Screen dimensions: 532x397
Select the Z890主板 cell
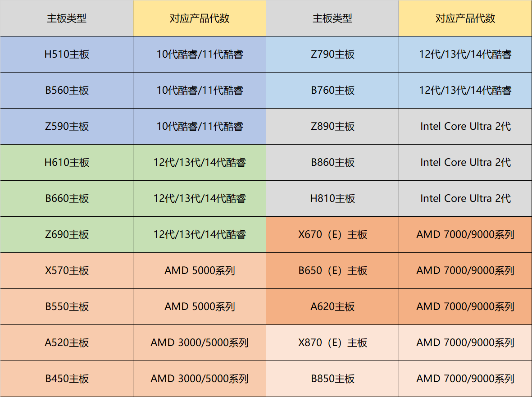[x=332, y=126]
